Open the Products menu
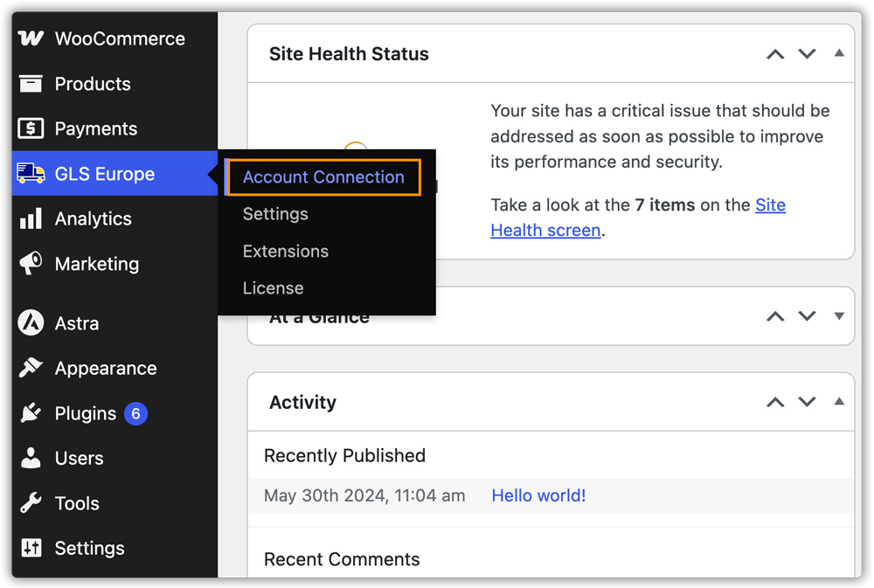Screen dimensions: 874x588 point(114,84)
